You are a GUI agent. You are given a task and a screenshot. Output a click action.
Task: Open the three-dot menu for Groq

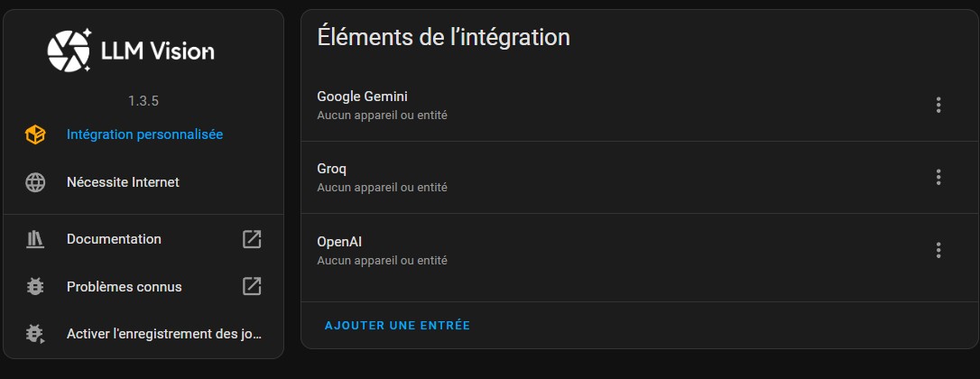(x=938, y=177)
